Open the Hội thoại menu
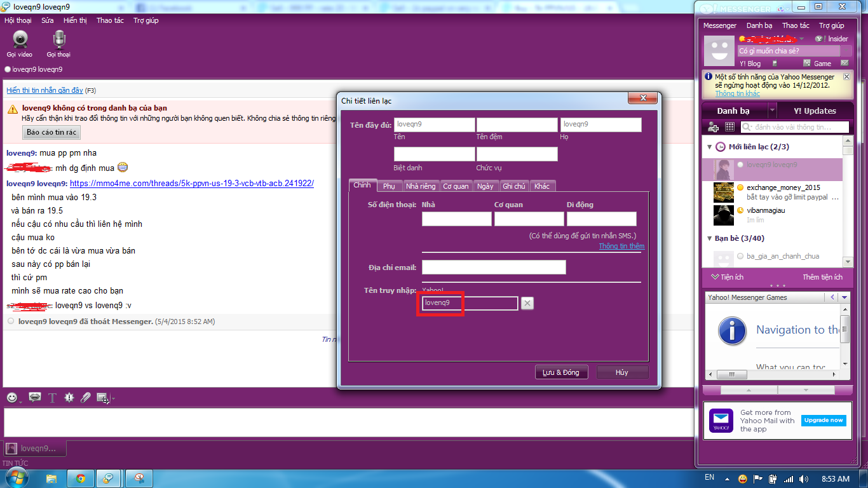868x488 pixels. click(x=18, y=20)
